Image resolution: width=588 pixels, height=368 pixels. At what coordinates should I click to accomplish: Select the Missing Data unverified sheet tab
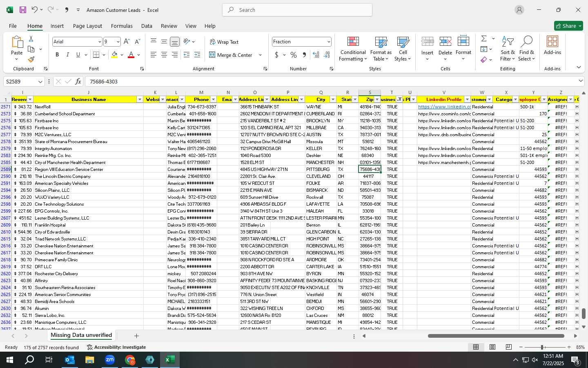point(81,335)
